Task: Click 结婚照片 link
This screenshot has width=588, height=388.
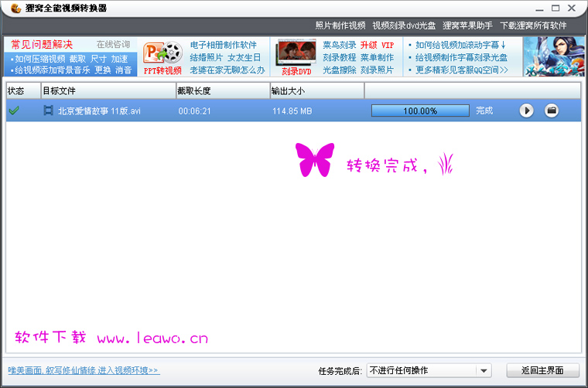Action: tap(207, 58)
